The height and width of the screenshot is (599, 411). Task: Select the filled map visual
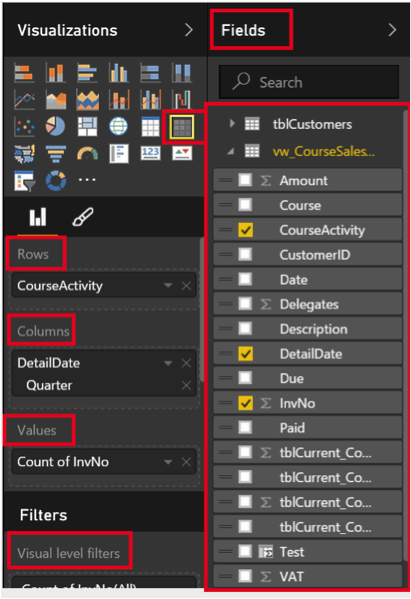click(x=24, y=154)
